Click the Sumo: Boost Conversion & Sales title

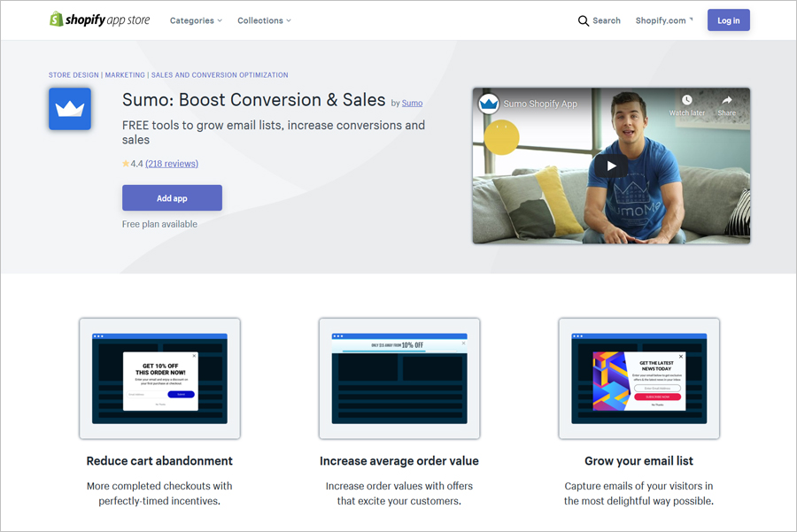tap(253, 100)
